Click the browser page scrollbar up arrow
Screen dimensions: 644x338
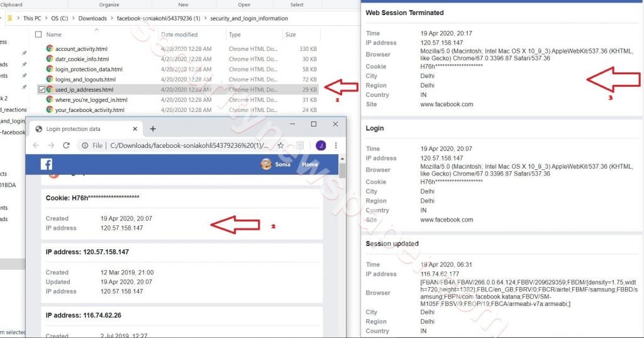[x=342, y=159]
